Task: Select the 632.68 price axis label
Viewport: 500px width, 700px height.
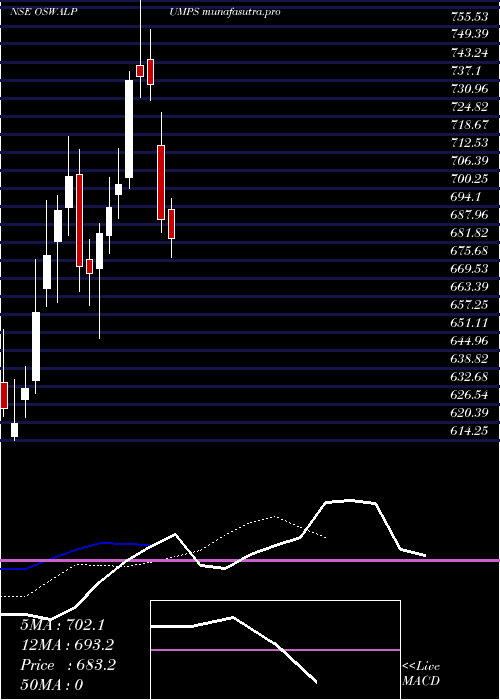Action: coord(469,377)
